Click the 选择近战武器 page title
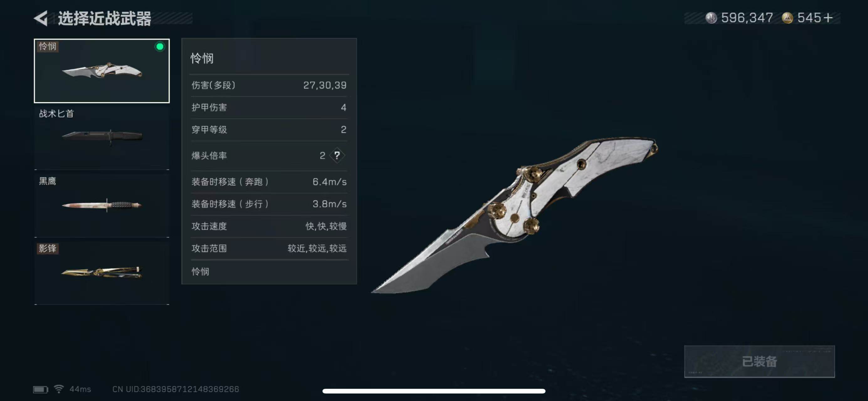868x401 pixels. pos(104,18)
